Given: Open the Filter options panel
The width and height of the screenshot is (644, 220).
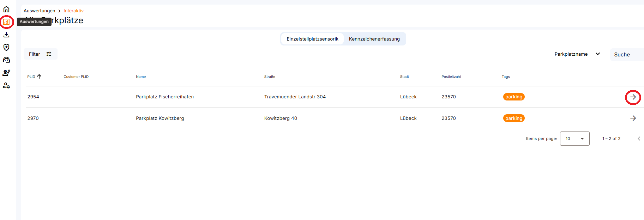Looking at the screenshot, I should 40,54.
